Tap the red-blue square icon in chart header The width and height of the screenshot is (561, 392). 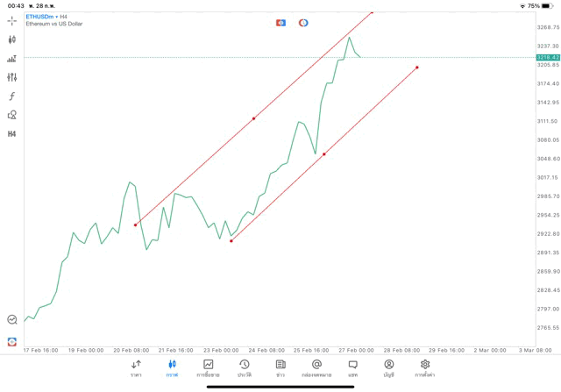(x=280, y=23)
